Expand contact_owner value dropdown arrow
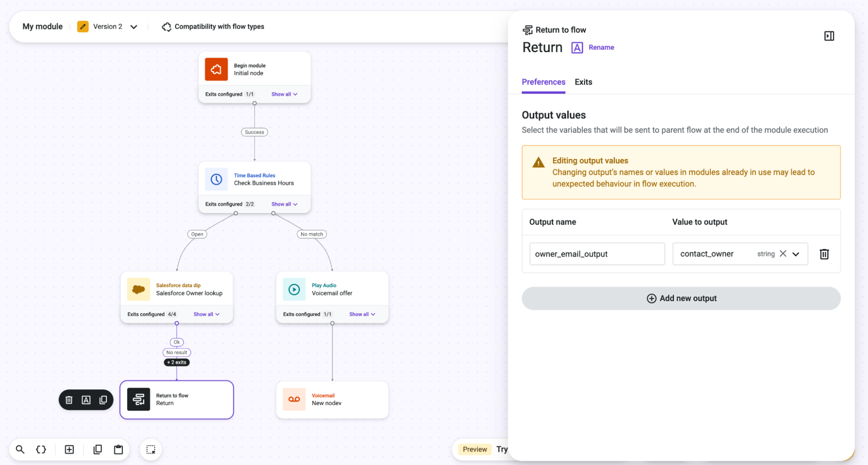Image resolution: width=868 pixels, height=465 pixels. (x=795, y=254)
